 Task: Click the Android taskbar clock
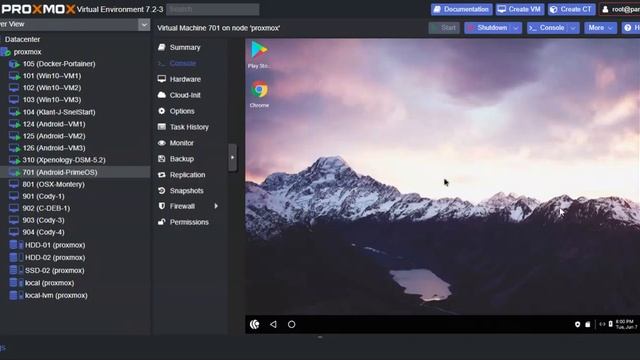pos(626,324)
